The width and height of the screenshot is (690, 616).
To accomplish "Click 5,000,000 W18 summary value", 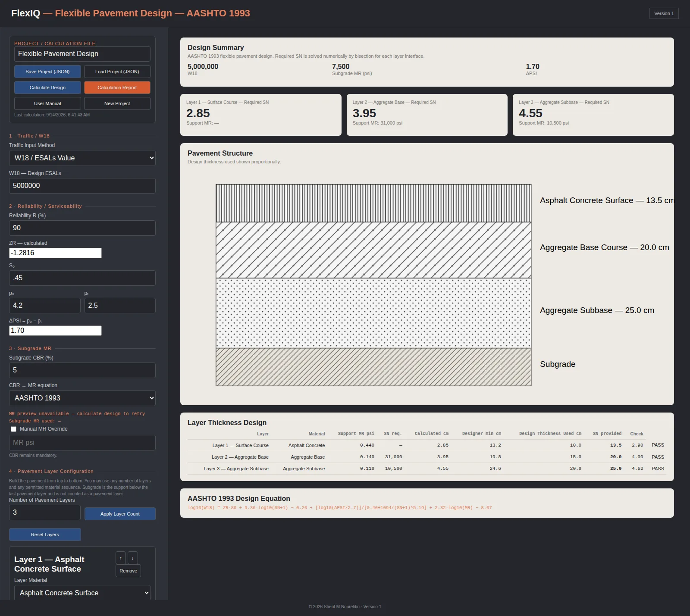I will pyautogui.click(x=203, y=66).
